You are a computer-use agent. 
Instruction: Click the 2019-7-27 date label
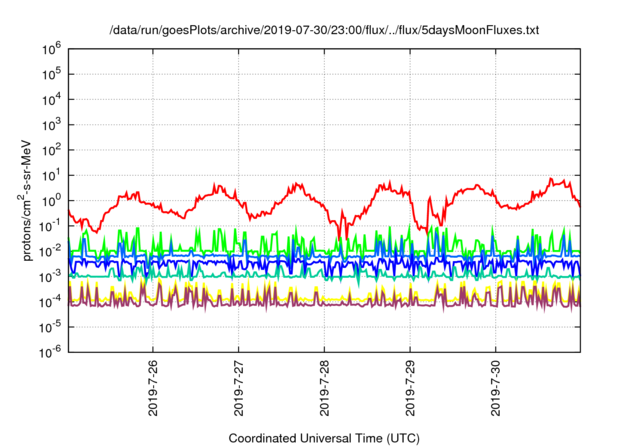pos(239,388)
